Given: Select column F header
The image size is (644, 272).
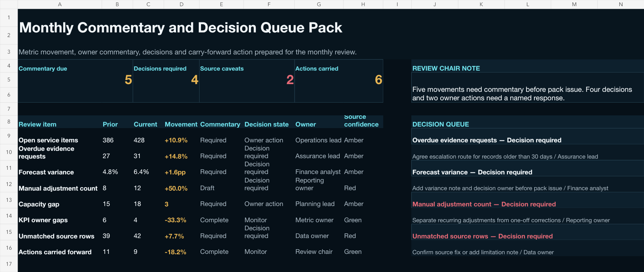Looking at the screenshot, I should [269, 4].
